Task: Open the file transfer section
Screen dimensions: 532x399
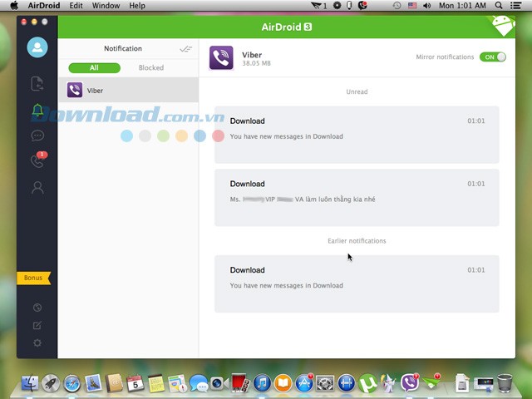Action: 37,83
